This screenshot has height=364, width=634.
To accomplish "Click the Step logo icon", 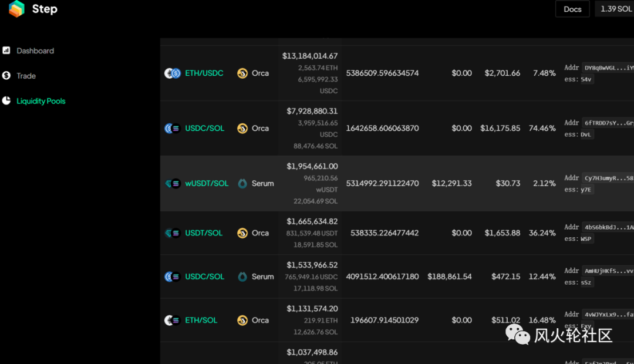I will (x=16, y=9).
